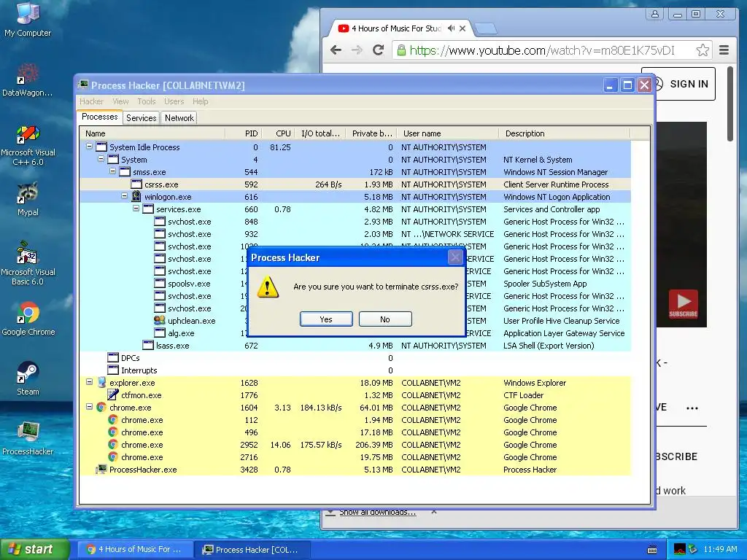This screenshot has height=560, width=747.
Task: Click the Description column header
Action: (x=565, y=133)
